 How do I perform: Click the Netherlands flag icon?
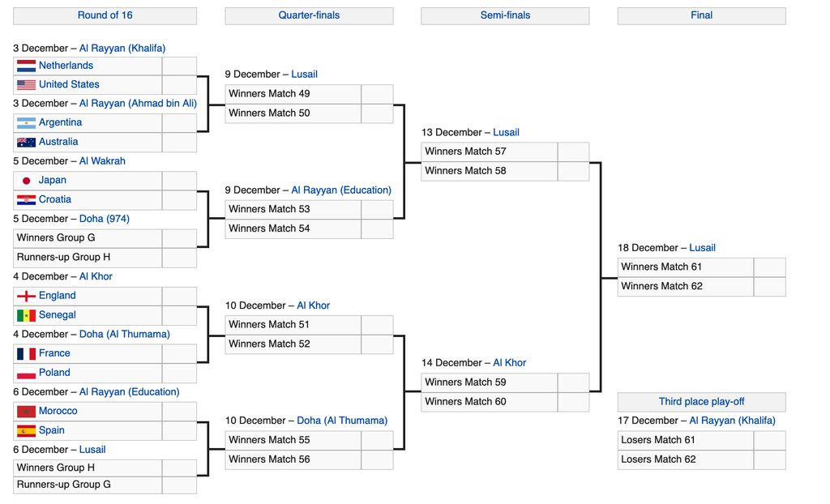point(26,66)
